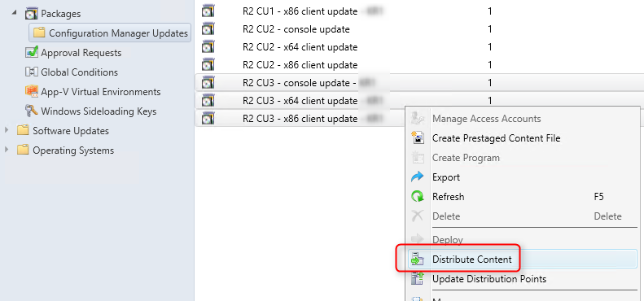
Task: Click package icon for R2 CU2 x86 client update
Action: tap(208, 64)
